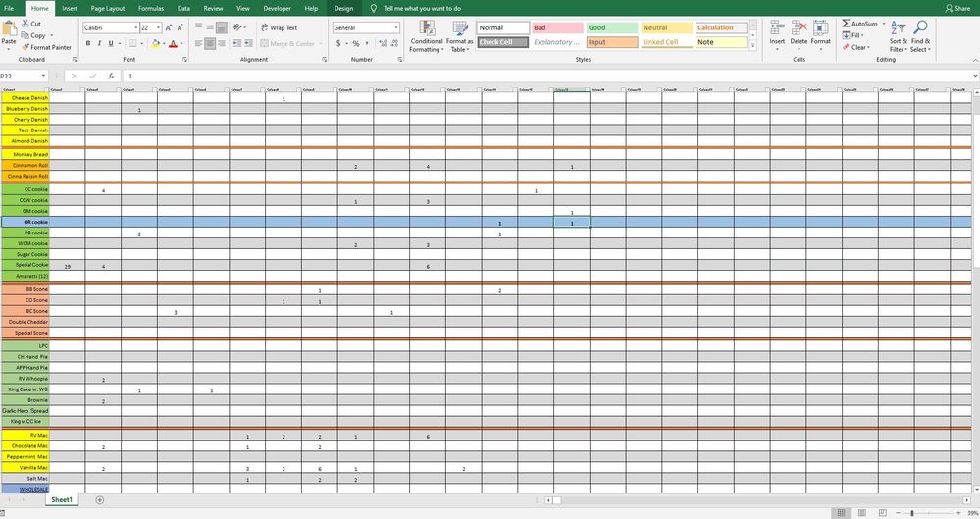Click the AutoSum sigma icon

(846, 24)
